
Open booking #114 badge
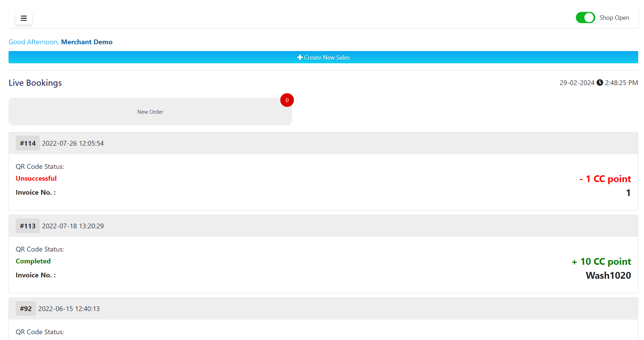pyautogui.click(x=28, y=143)
